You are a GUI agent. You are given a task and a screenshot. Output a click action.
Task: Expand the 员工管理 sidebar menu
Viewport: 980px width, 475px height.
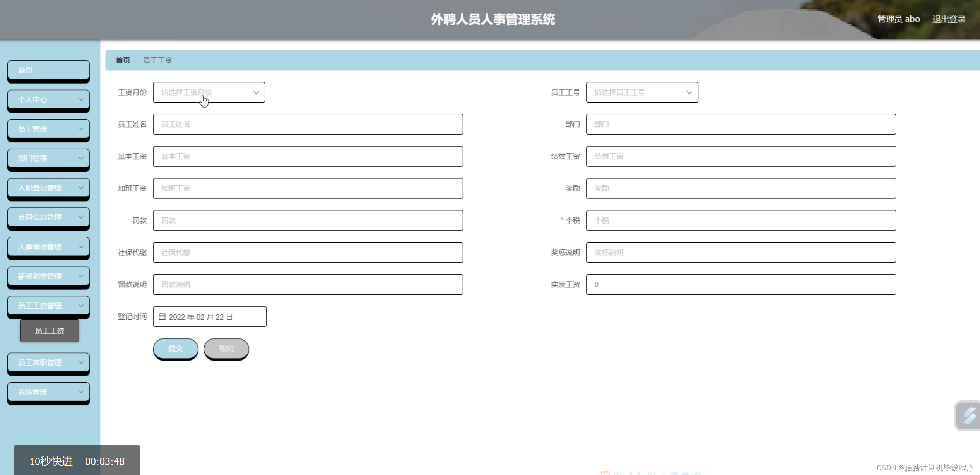[x=48, y=129]
